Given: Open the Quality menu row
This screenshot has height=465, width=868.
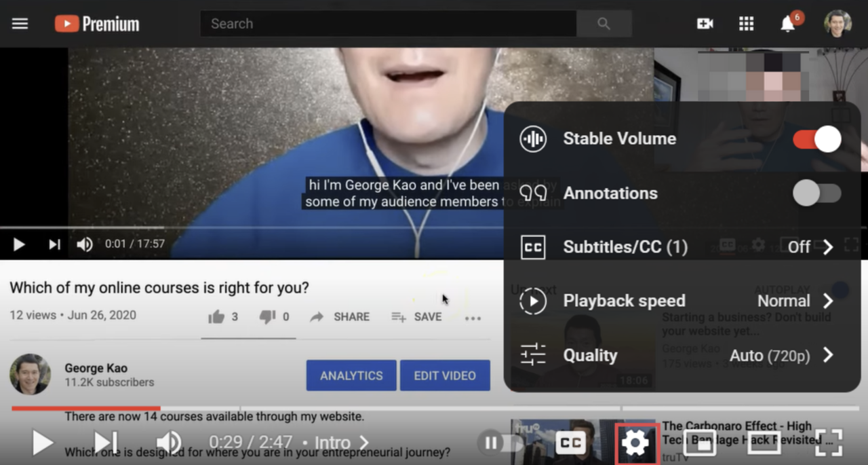Looking at the screenshot, I should pos(682,355).
